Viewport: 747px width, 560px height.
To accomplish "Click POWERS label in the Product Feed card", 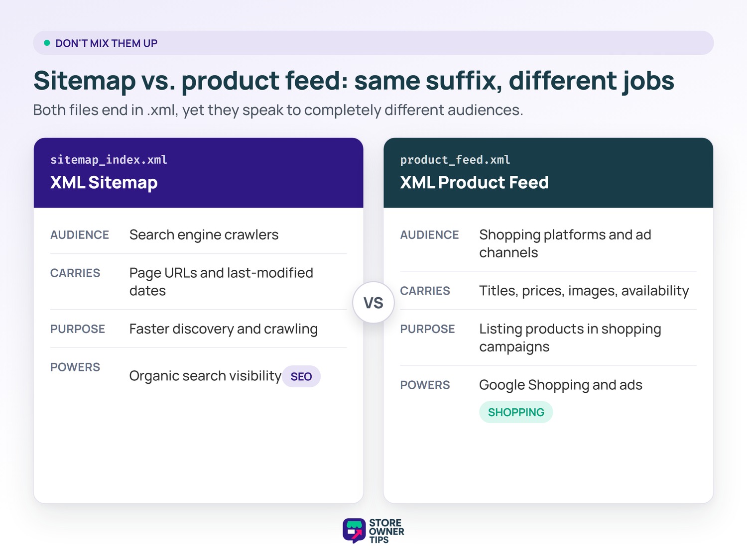I will (425, 385).
